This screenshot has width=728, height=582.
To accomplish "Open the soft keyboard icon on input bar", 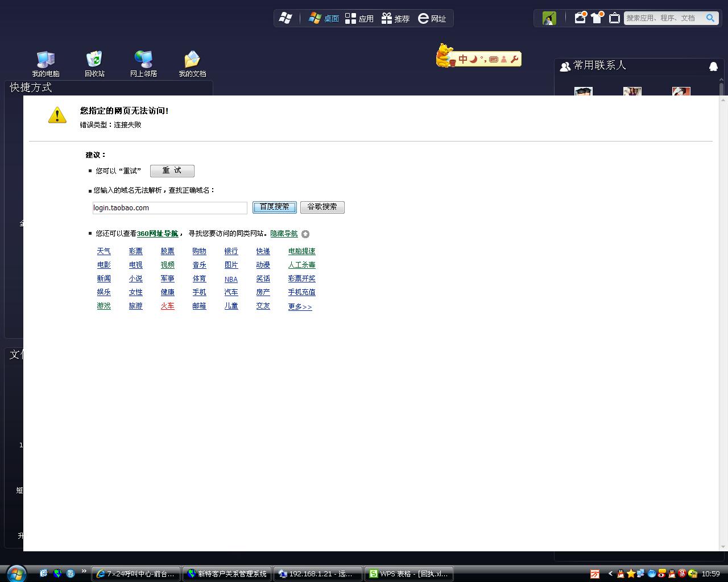I will point(493,59).
